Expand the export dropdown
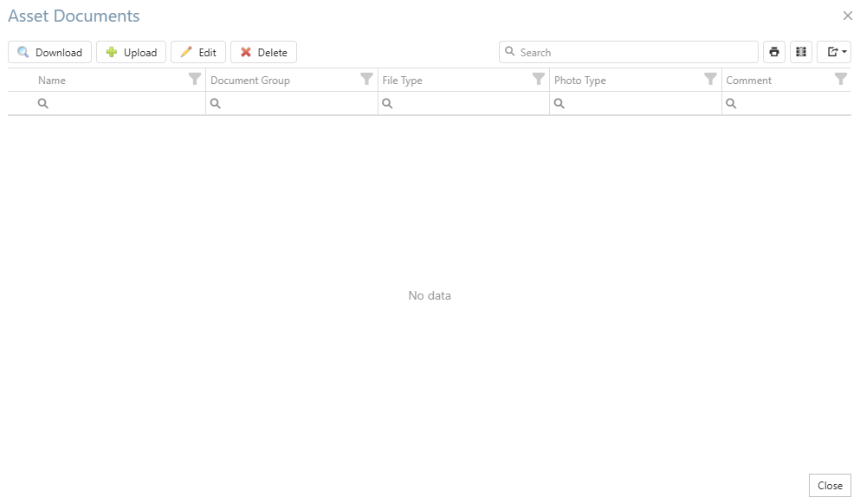 [834, 52]
